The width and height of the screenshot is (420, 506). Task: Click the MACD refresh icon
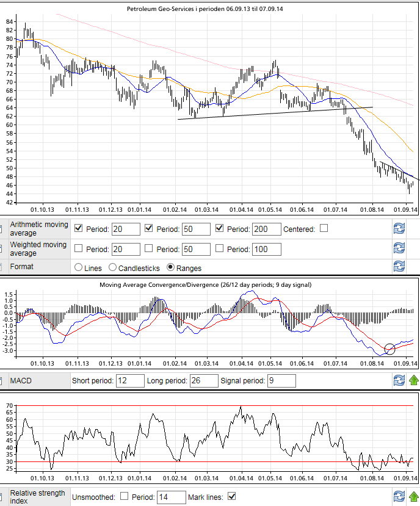pos(399,380)
